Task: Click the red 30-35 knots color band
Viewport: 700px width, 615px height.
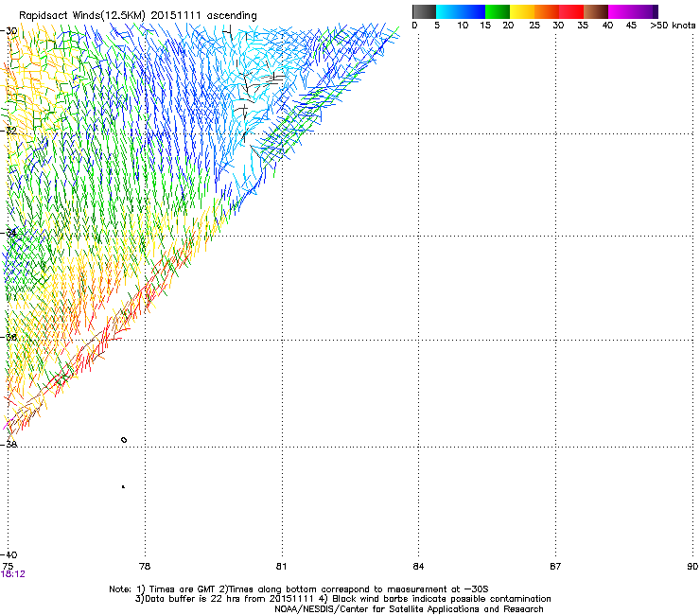Action: click(x=571, y=11)
